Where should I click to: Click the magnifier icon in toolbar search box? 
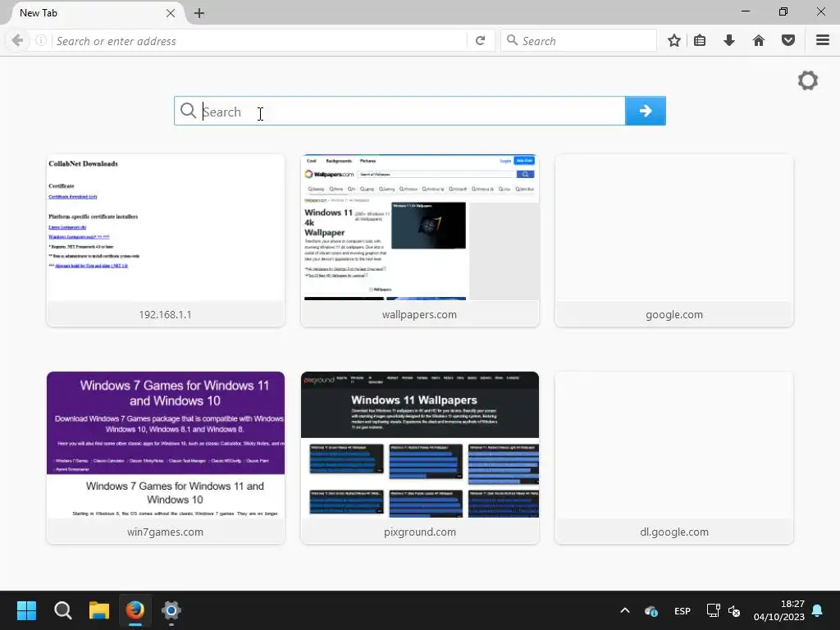point(512,41)
